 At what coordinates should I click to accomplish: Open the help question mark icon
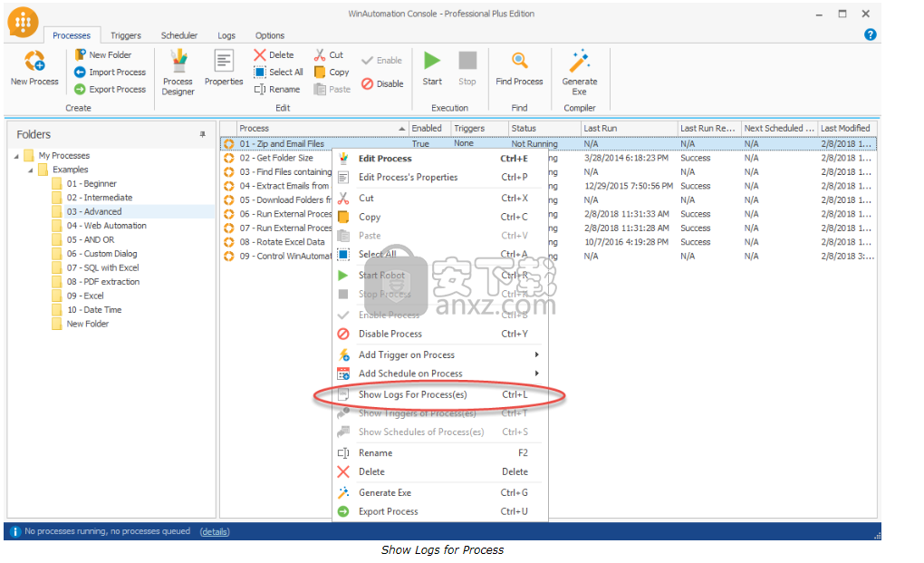(x=870, y=34)
